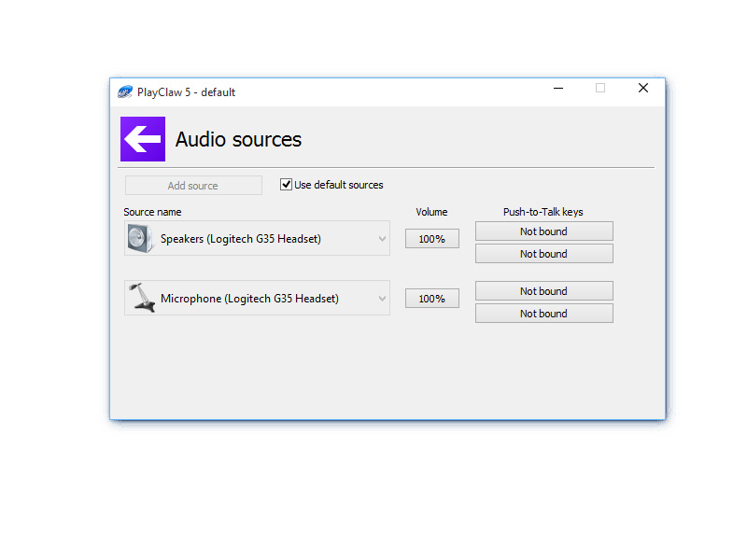
Task: Select the Microphone (Logitech G35 Headset) source name
Action: 249,299
